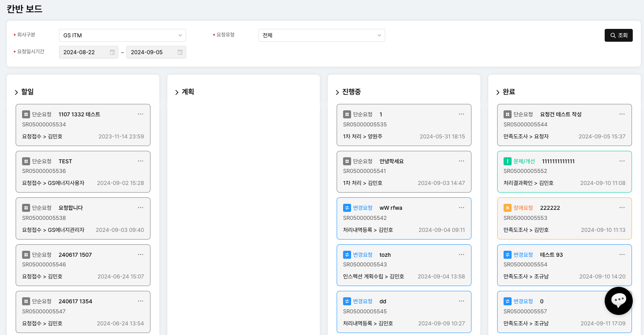Open the 안녕학세요 card in 진행중

point(404,172)
